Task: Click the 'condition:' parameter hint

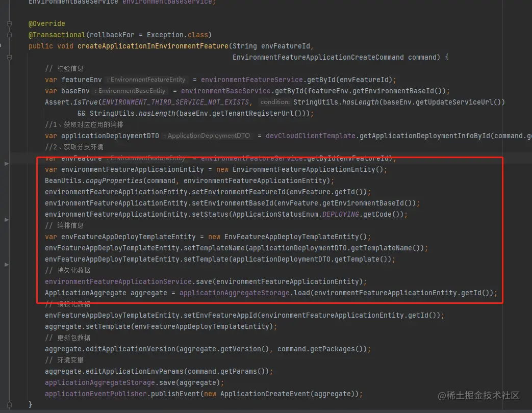Action: 275,102
